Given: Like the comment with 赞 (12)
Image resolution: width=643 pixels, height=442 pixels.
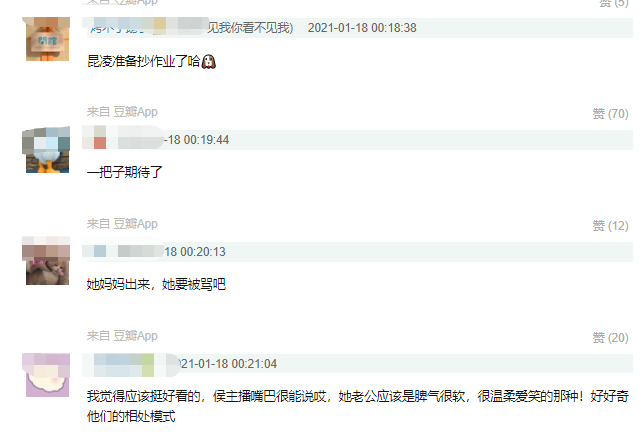Looking at the screenshot, I should (x=610, y=226).
